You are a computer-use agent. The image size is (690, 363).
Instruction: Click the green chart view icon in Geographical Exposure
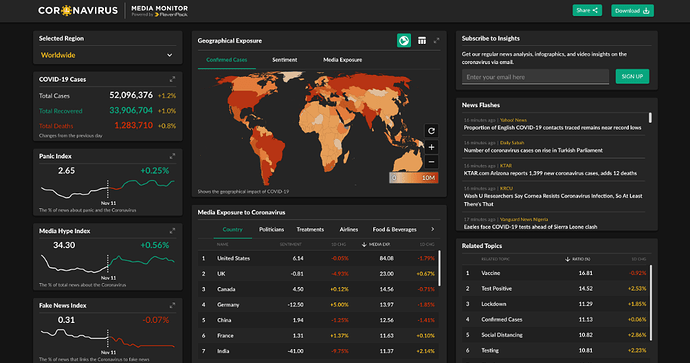tap(404, 40)
